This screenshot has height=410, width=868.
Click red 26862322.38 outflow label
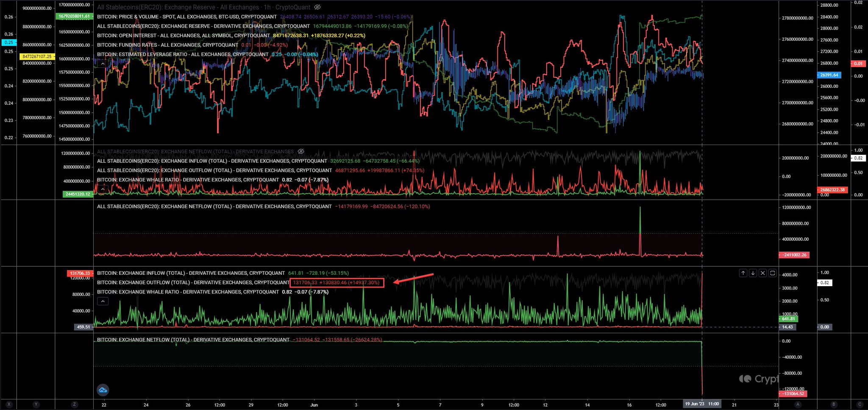point(832,190)
